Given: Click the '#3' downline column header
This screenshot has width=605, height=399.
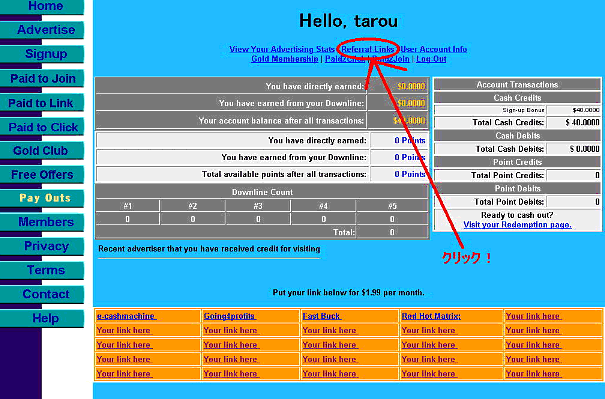Looking at the screenshot, I should (258, 206).
